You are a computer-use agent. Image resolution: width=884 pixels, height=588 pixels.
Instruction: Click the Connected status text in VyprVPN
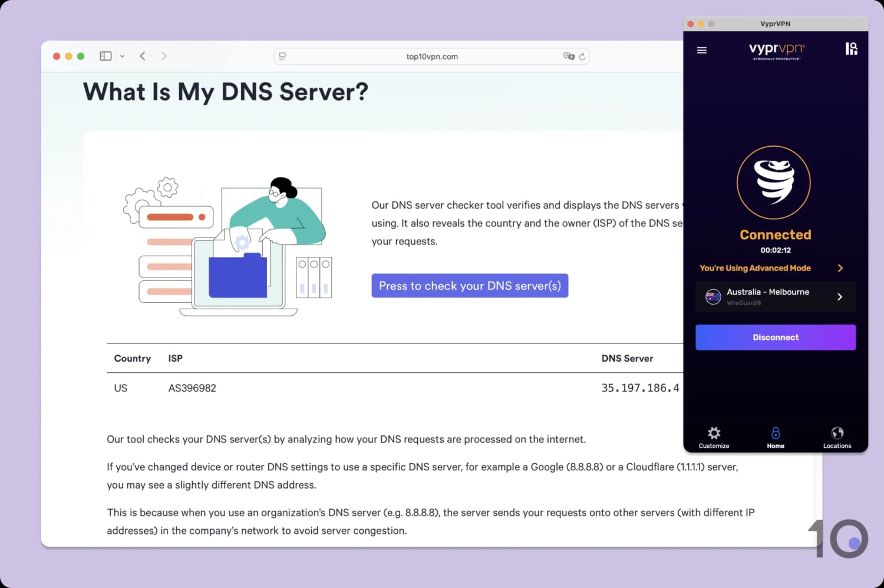[776, 234]
